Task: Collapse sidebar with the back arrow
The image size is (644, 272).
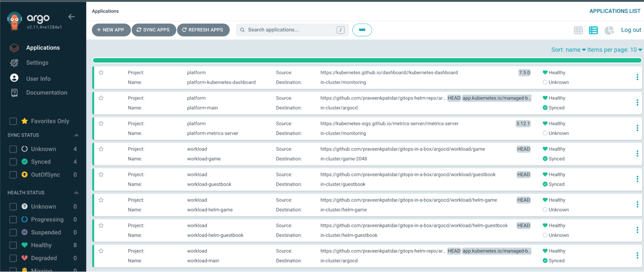Action: click(72, 17)
